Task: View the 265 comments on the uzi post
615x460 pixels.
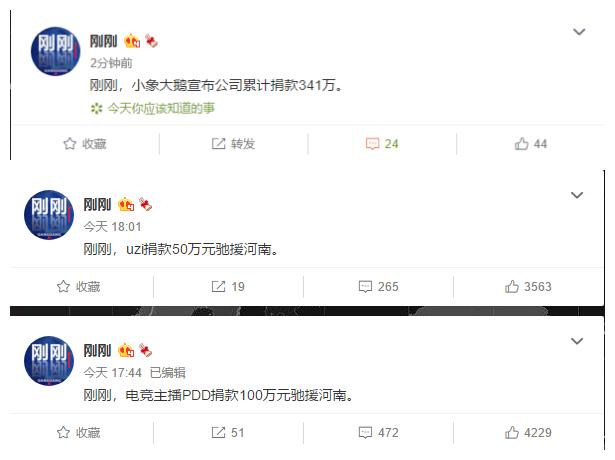Action: coord(378,287)
